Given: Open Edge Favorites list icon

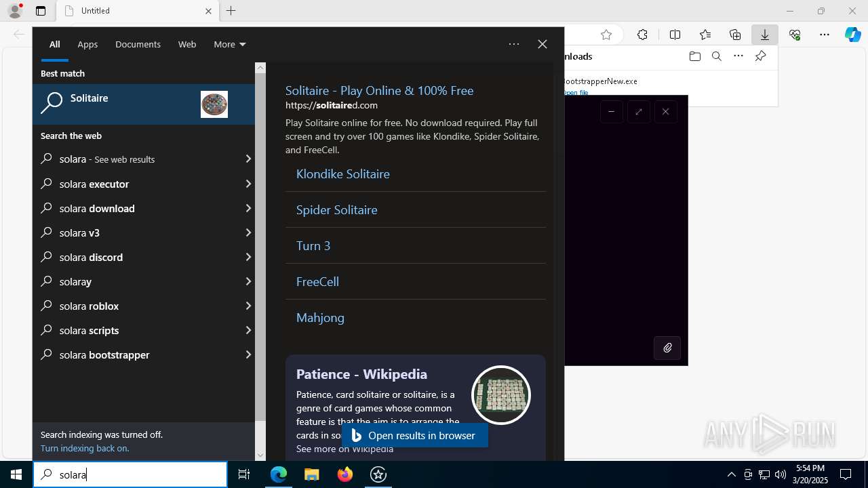Looking at the screenshot, I should point(705,35).
